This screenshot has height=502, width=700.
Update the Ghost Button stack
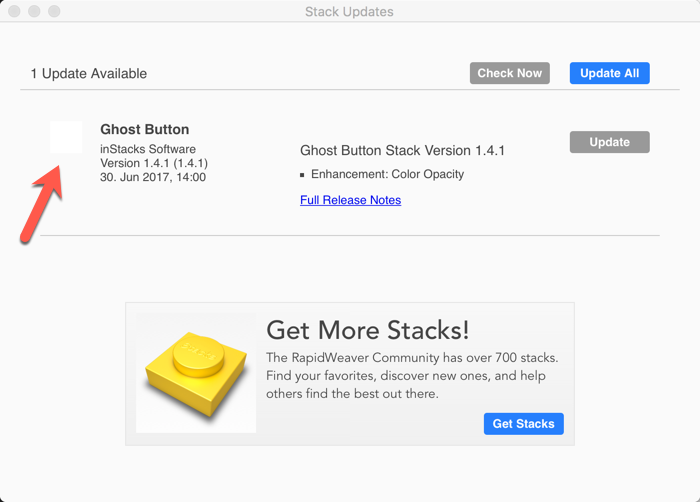pyautogui.click(x=609, y=142)
